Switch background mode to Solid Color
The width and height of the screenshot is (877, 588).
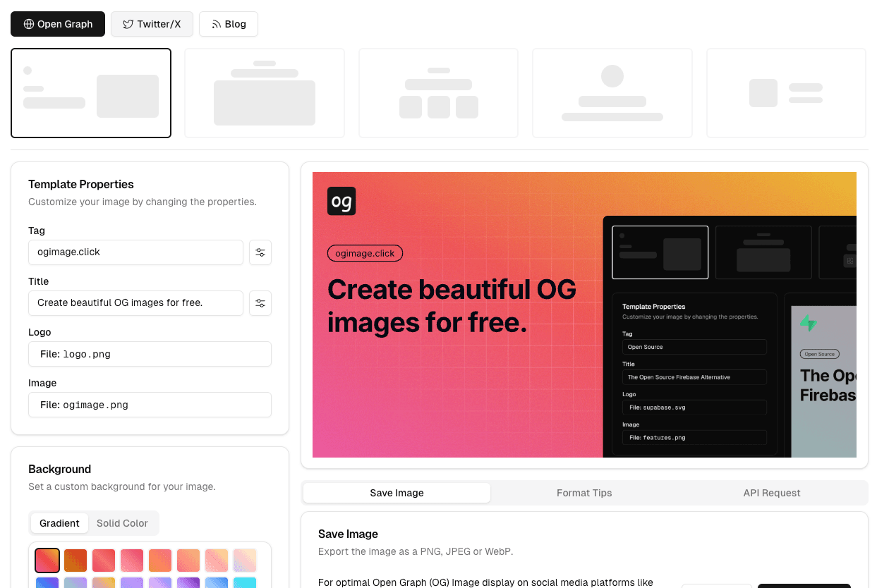pyautogui.click(x=123, y=523)
